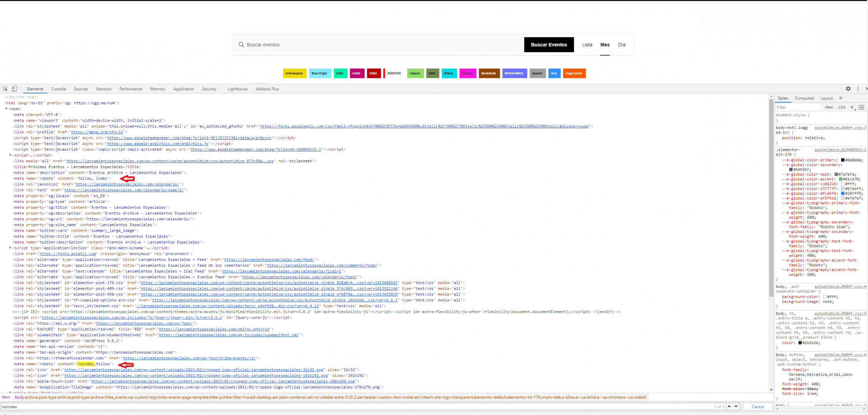Switch to the Computed styles tab
This screenshot has width=868, height=415.
[804, 98]
